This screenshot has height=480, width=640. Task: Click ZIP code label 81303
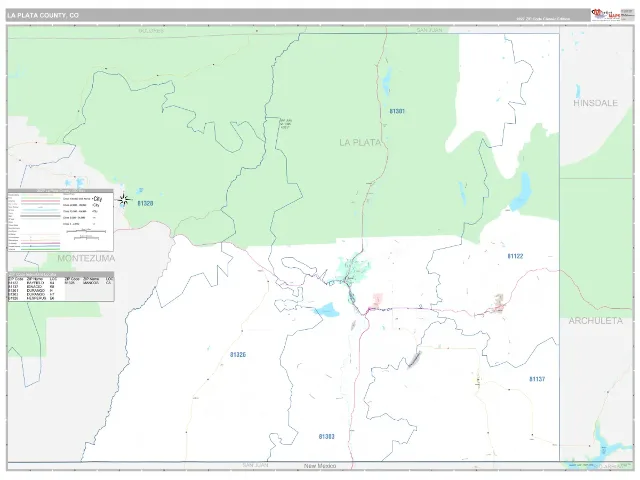(x=327, y=437)
